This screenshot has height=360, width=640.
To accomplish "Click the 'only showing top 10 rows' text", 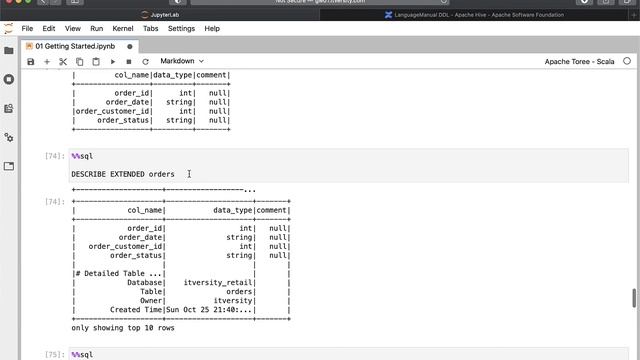I will (123, 328).
